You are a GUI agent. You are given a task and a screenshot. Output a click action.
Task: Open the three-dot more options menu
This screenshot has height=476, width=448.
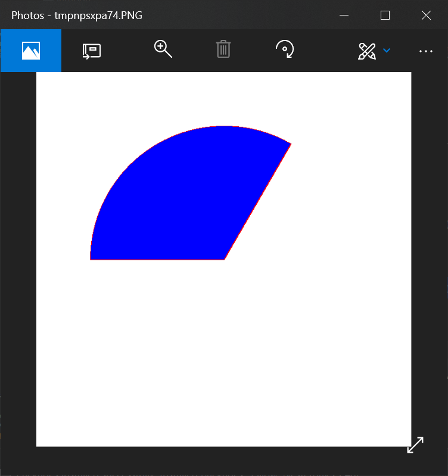426,51
